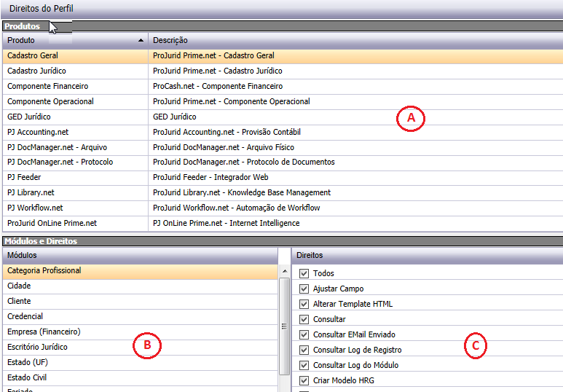Click the Descrição column header
Screen dimensions: 563x392
[355, 40]
